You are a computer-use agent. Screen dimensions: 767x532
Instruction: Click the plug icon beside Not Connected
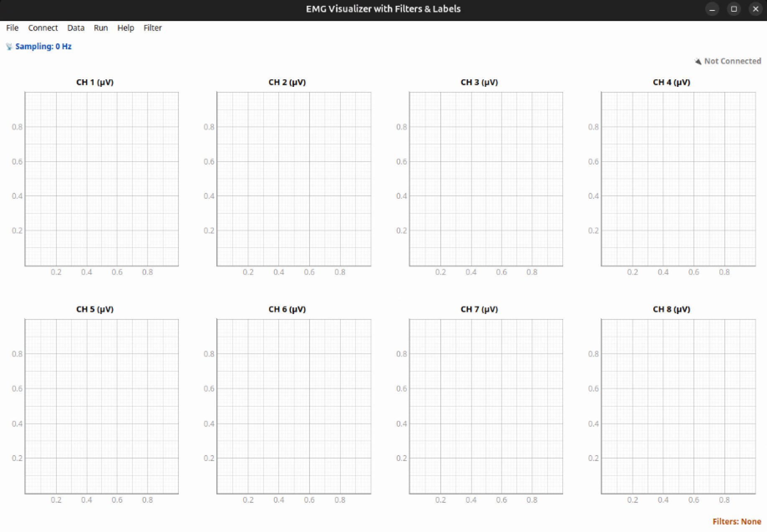point(698,61)
